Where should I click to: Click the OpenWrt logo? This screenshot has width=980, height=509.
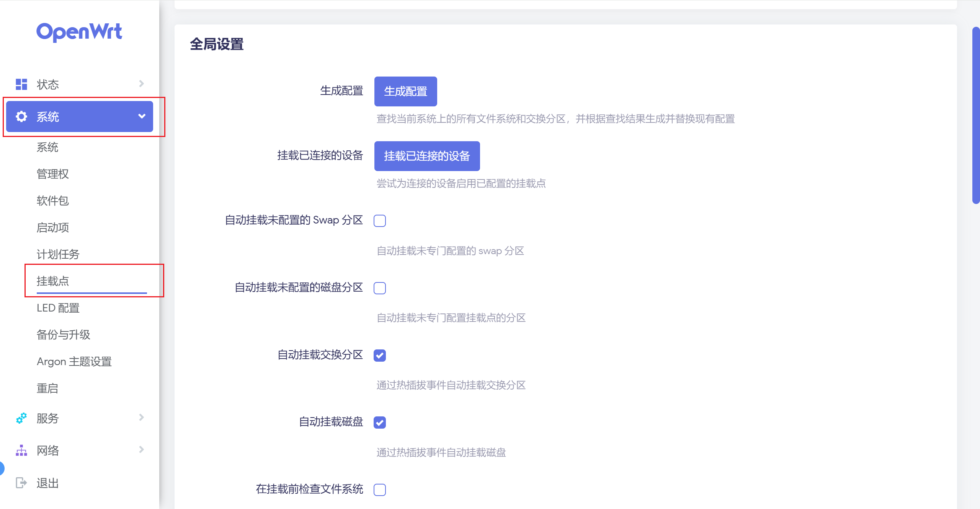pos(79,32)
